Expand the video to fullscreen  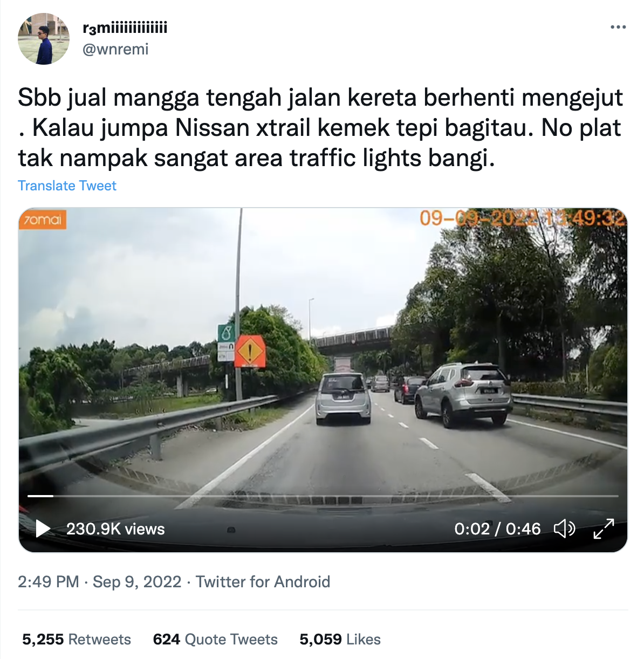click(604, 528)
